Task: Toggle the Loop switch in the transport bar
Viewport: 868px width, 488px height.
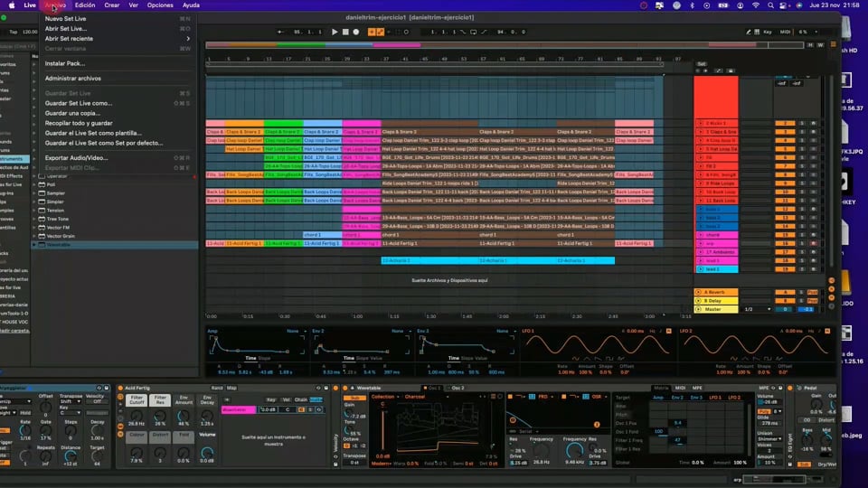Action: click(473, 33)
